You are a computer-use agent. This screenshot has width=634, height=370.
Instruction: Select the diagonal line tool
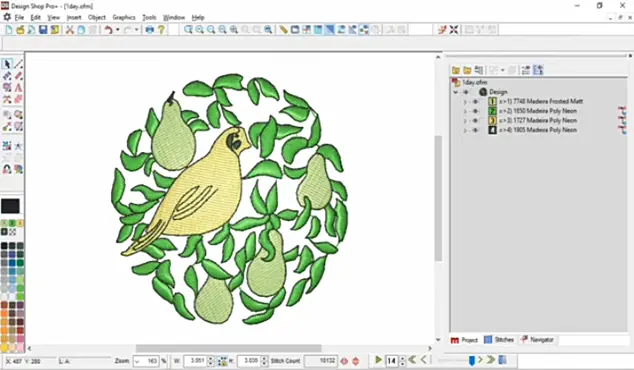coord(18,64)
